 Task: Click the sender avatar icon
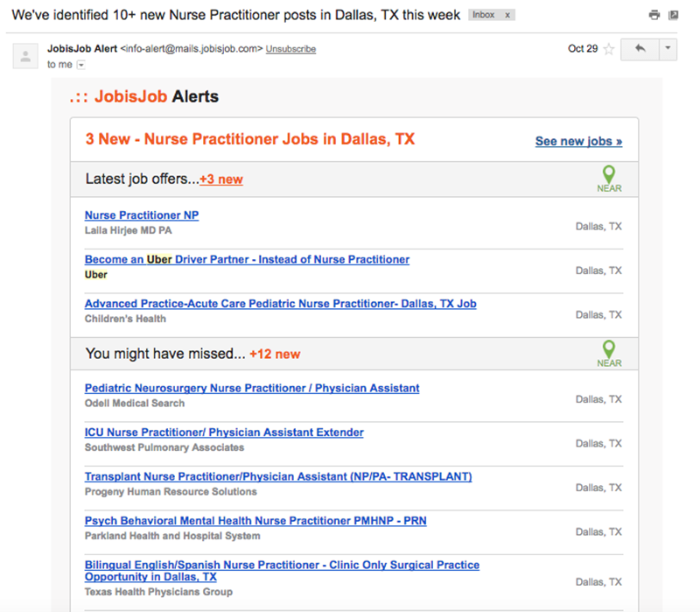25,56
